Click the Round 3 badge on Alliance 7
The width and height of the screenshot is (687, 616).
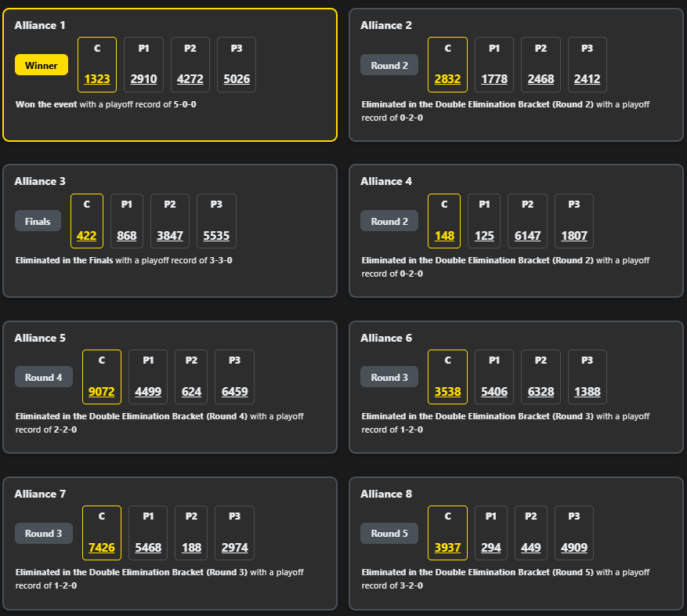[44, 533]
